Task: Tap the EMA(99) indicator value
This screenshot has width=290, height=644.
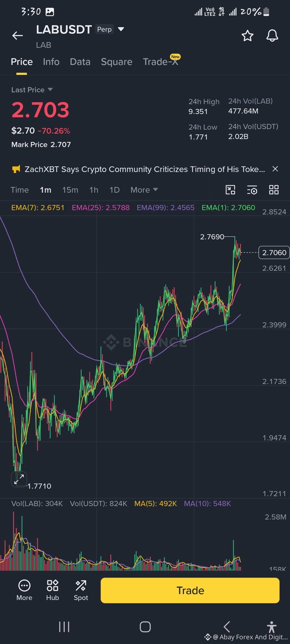Action: point(165,207)
